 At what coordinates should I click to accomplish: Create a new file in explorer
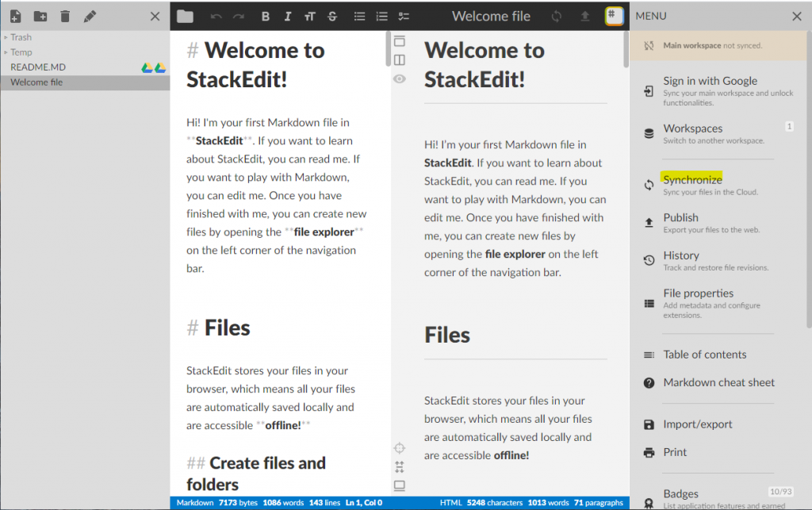click(16, 17)
